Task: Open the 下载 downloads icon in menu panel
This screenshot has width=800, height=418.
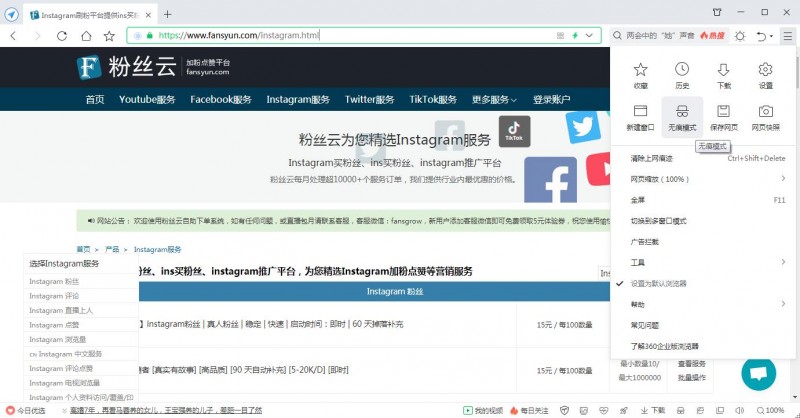Action: point(723,75)
